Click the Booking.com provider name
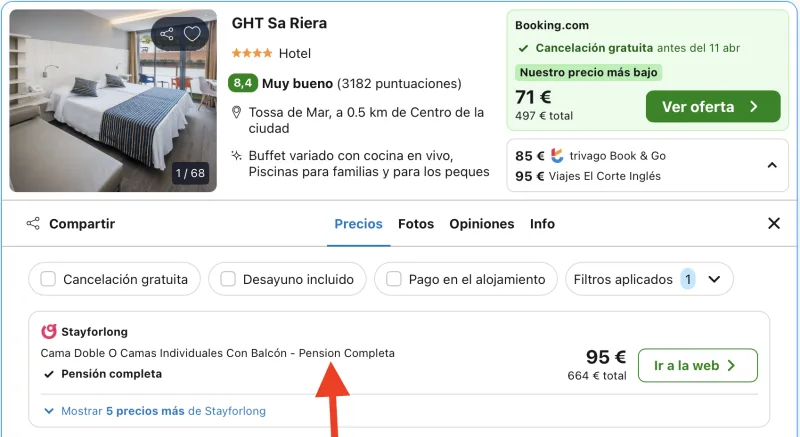 pos(552,25)
